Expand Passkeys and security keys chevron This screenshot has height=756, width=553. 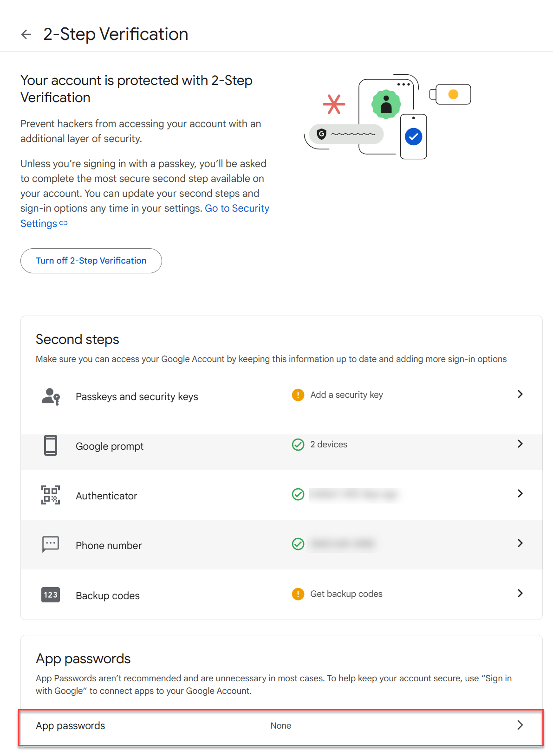[x=520, y=394]
